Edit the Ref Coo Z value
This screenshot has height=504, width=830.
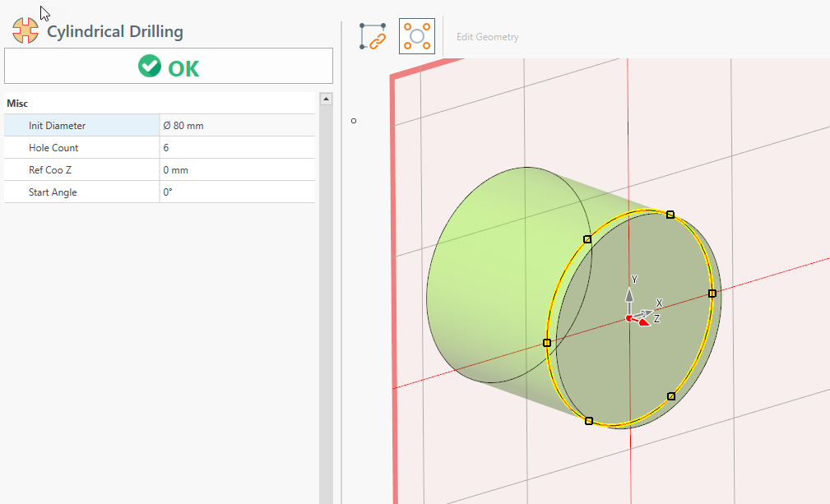(237, 170)
